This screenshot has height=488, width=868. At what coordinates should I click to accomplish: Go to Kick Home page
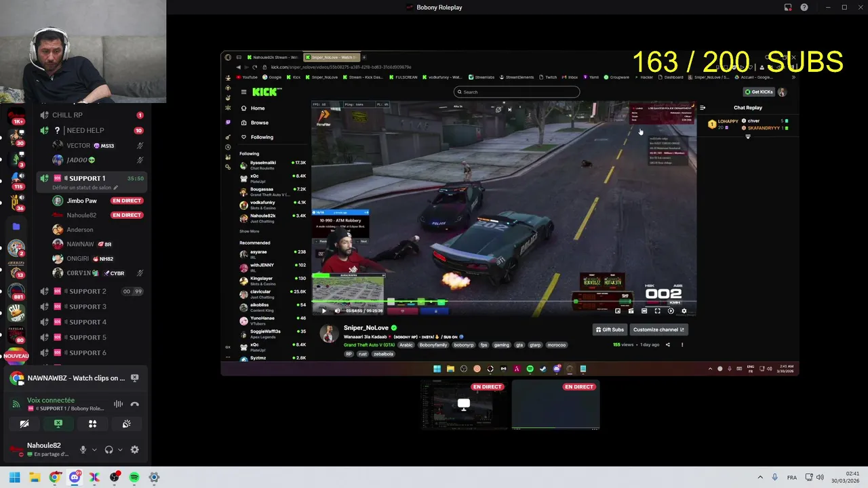pos(254,108)
